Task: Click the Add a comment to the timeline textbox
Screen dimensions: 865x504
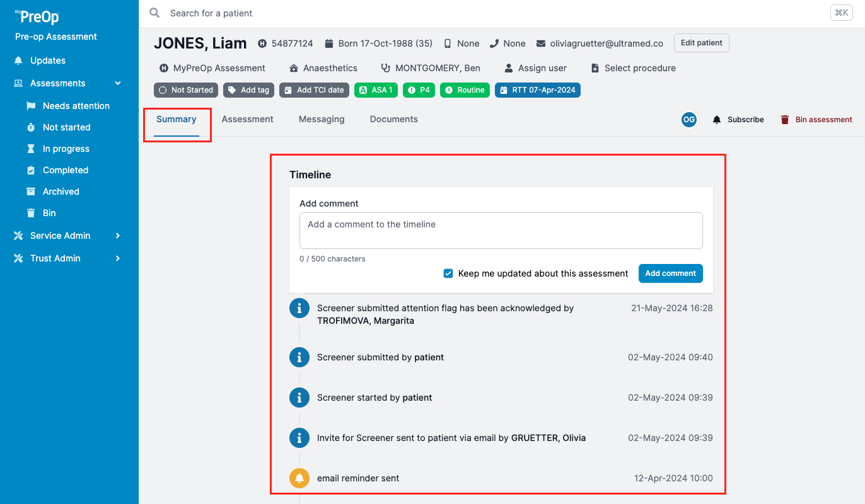Action: coord(501,231)
